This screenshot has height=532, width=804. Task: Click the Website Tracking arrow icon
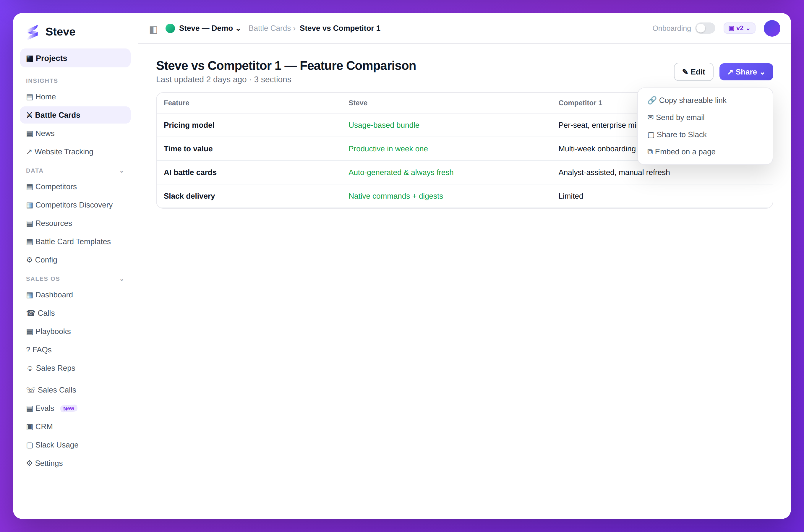29,152
